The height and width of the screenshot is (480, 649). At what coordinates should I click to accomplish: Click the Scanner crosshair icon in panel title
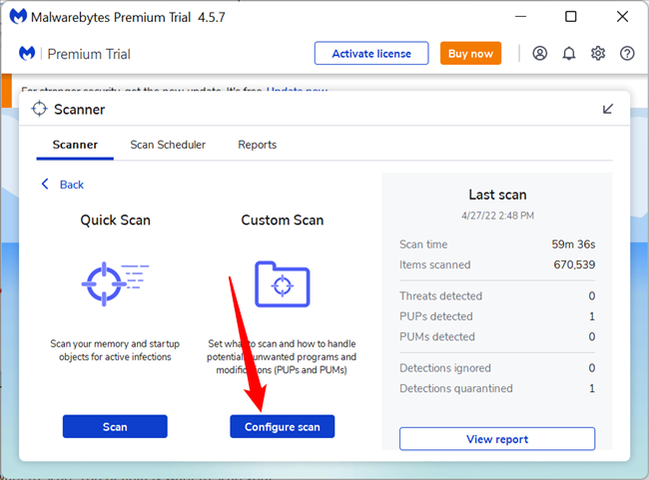click(40, 109)
